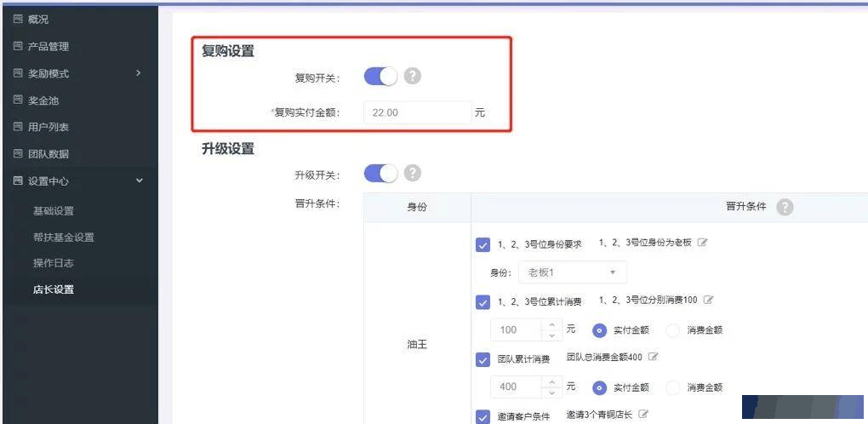Increase the 400 元 stepper value
The width and height of the screenshot is (868, 424).
click(551, 381)
